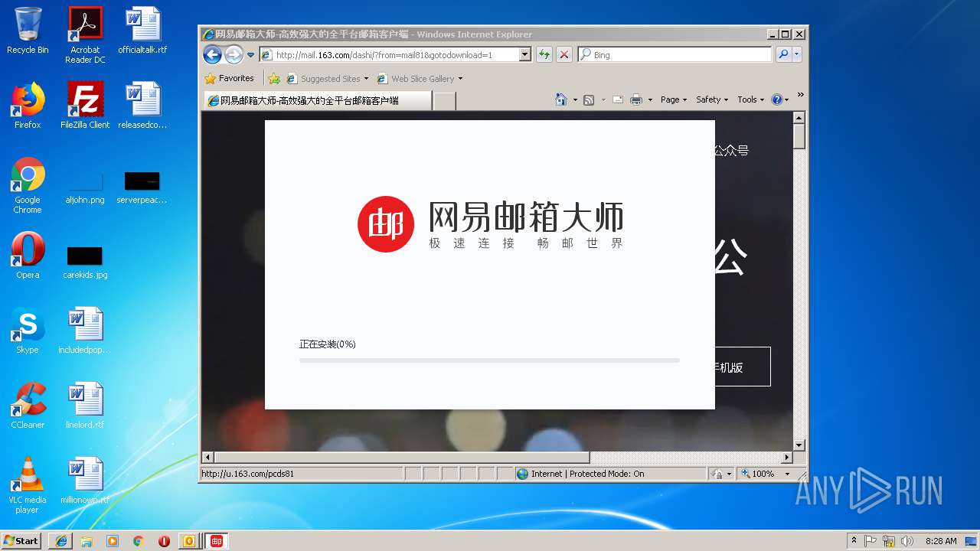Click the volume speaker tray icon
The width and height of the screenshot is (980, 551).
tap(907, 540)
